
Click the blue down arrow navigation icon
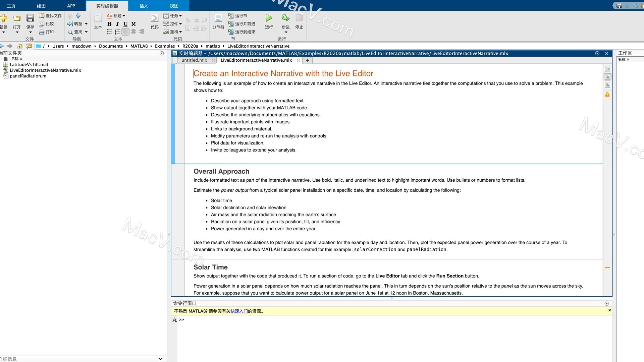pos(78,16)
